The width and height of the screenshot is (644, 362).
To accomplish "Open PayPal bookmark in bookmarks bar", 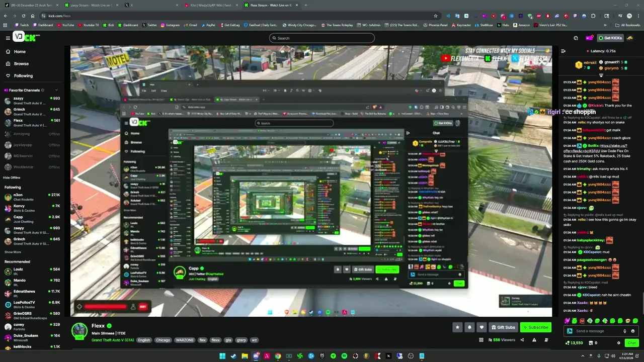I will 208,25.
